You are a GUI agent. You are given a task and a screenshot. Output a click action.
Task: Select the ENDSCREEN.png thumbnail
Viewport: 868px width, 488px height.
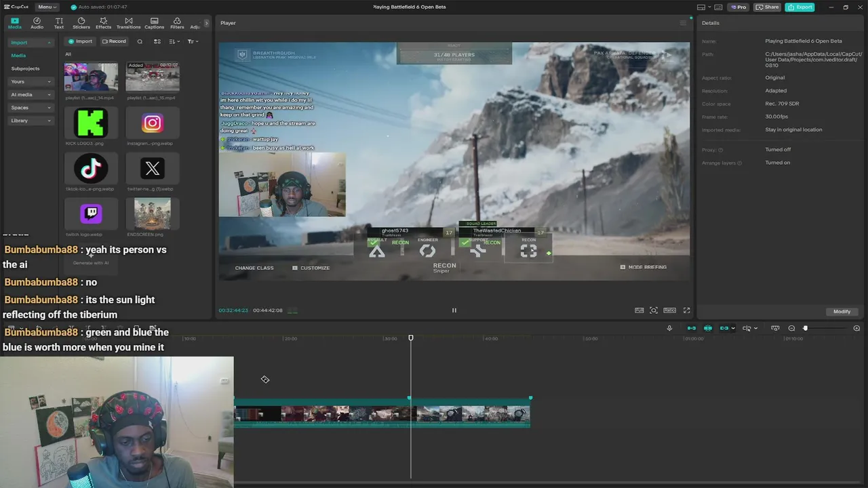point(153,213)
